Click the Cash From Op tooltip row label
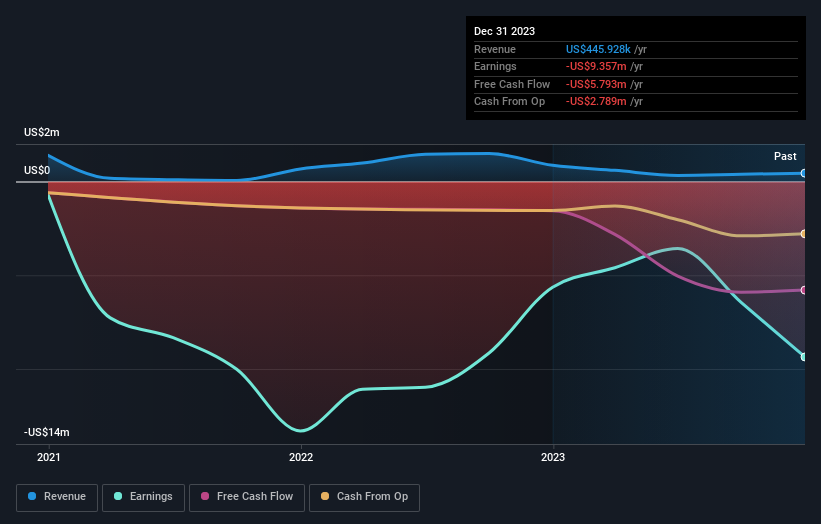821x524 pixels. point(509,102)
